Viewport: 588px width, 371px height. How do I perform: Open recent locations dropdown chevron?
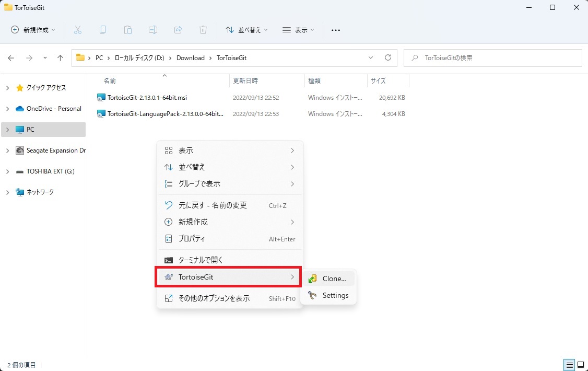pyautogui.click(x=45, y=58)
